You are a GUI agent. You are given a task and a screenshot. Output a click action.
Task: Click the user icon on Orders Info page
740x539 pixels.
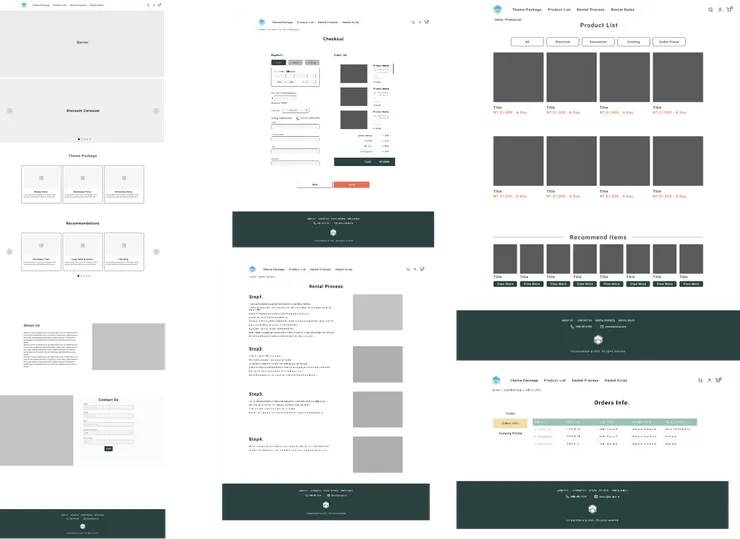tap(709, 380)
